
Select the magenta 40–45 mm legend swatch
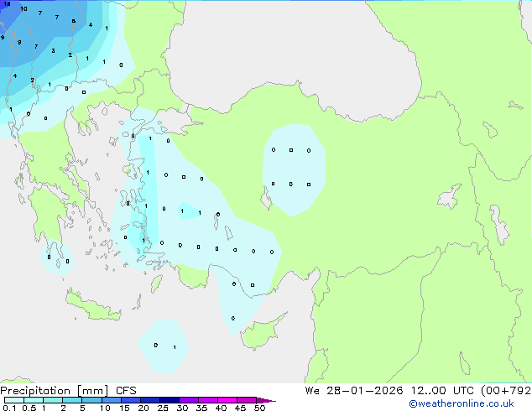pos(227,400)
